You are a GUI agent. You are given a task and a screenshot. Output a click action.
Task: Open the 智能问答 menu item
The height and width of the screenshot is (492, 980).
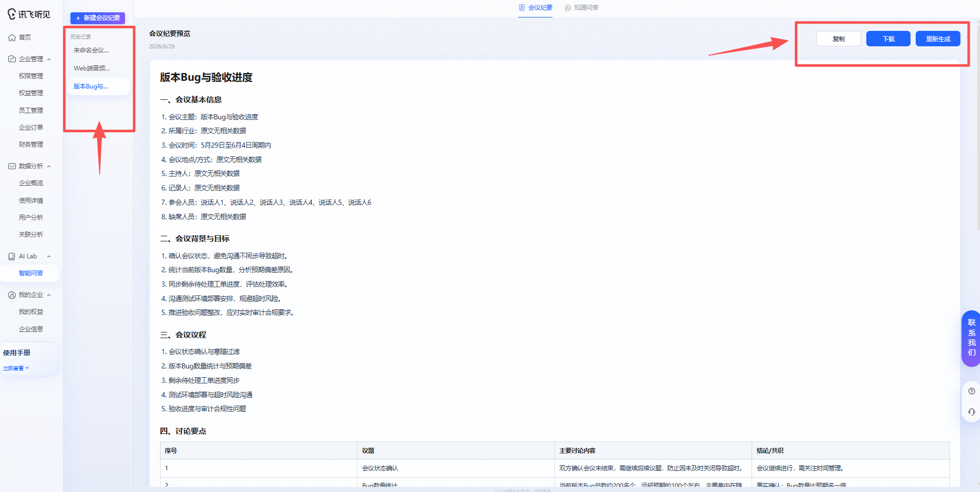tap(31, 273)
